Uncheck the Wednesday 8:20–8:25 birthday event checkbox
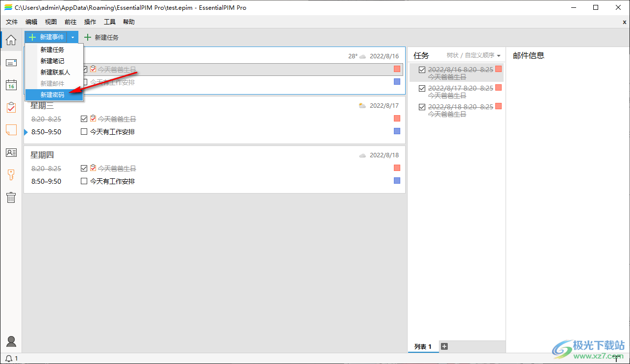Screen dimensions: 630x364 click(x=84, y=119)
